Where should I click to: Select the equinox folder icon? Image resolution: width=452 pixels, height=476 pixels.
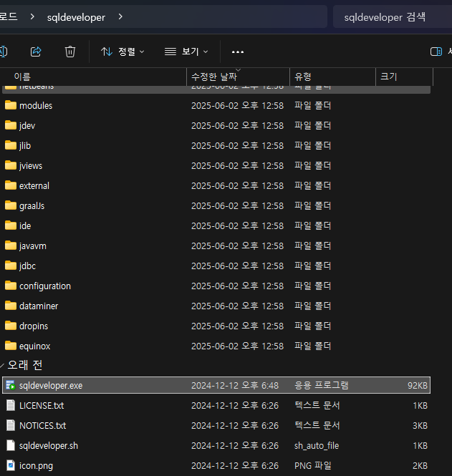click(11, 346)
